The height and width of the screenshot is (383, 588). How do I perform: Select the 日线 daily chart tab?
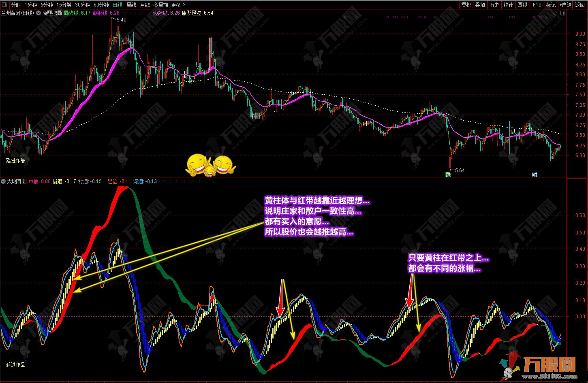118,5
